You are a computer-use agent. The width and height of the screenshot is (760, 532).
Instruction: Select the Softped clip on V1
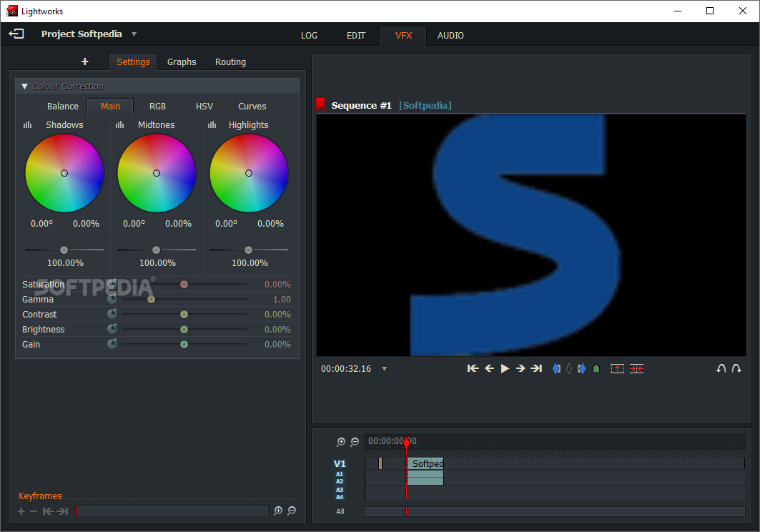(425, 463)
